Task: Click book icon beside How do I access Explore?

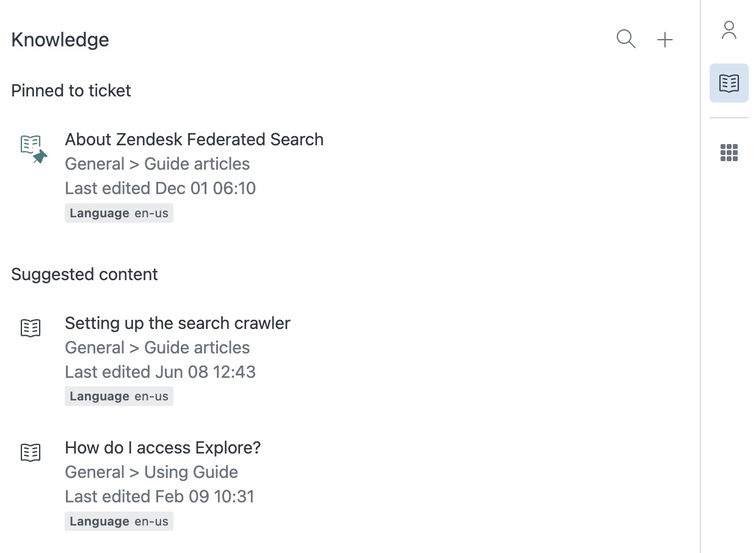Action: pyautogui.click(x=31, y=452)
